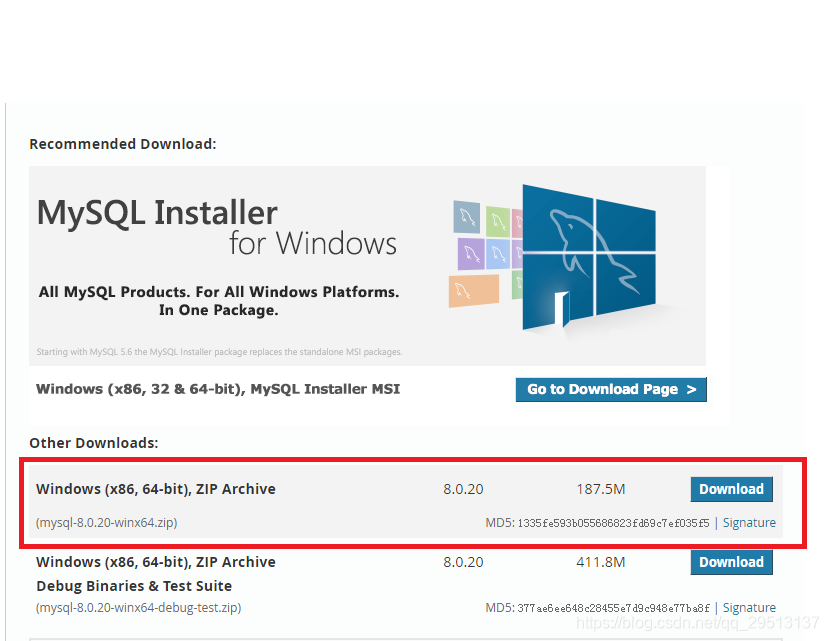Click the 187.5M file size value
This screenshot has height=641, width=829.
601,489
